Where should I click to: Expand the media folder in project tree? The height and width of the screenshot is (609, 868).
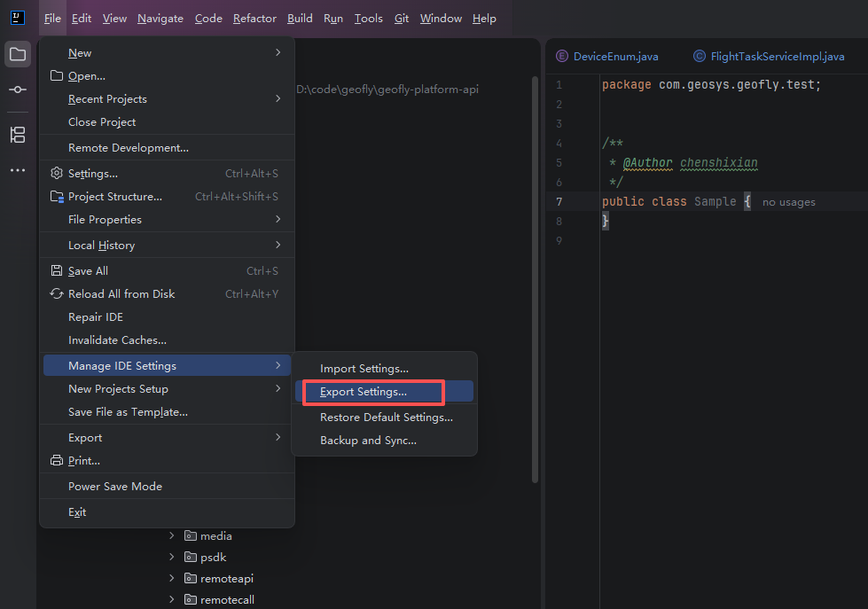pyautogui.click(x=172, y=536)
